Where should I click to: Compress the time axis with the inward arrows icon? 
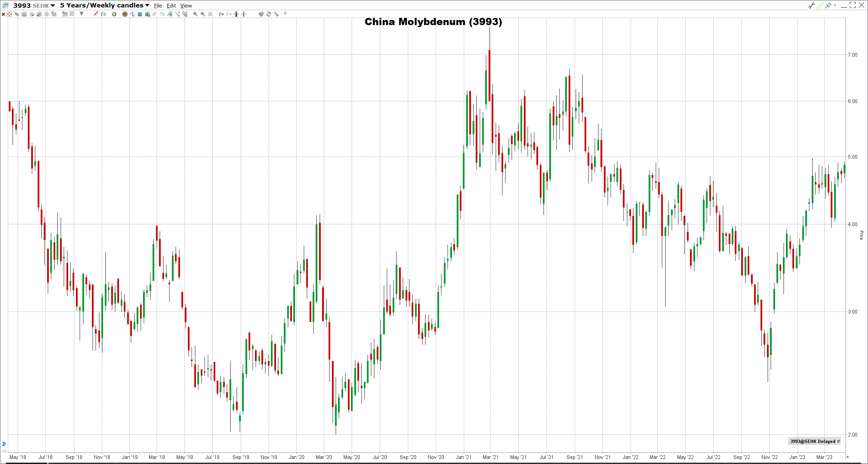coord(243,14)
